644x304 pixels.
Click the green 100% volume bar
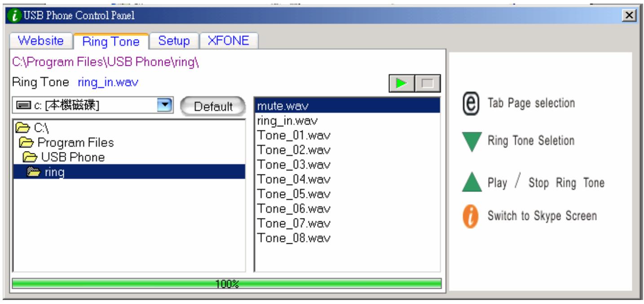[226, 284]
